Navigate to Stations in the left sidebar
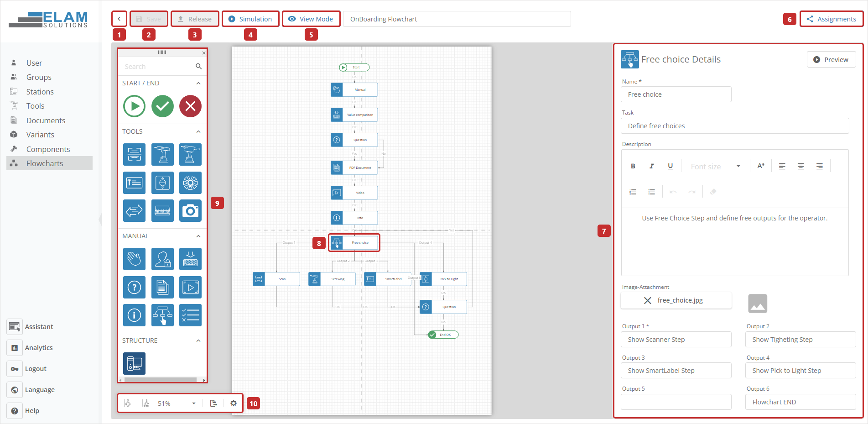 click(40, 91)
